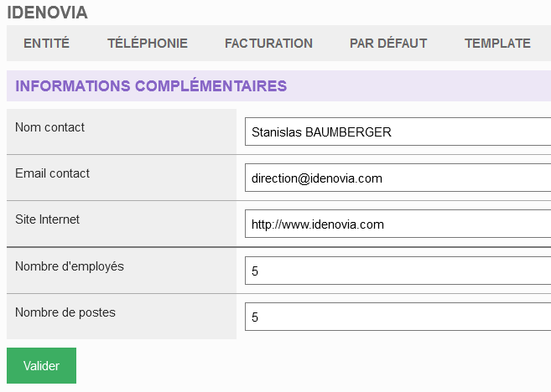This screenshot has width=551, height=392.
Task: Click the Nombre d'employés input field
Action: (x=398, y=271)
